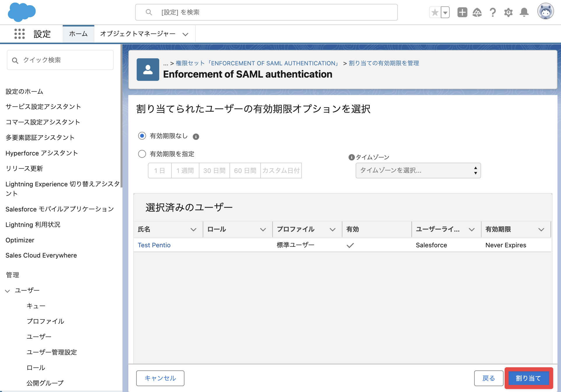The width and height of the screenshot is (561, 392).
Task: Open the setup gear menu
Action: (508, 13)
